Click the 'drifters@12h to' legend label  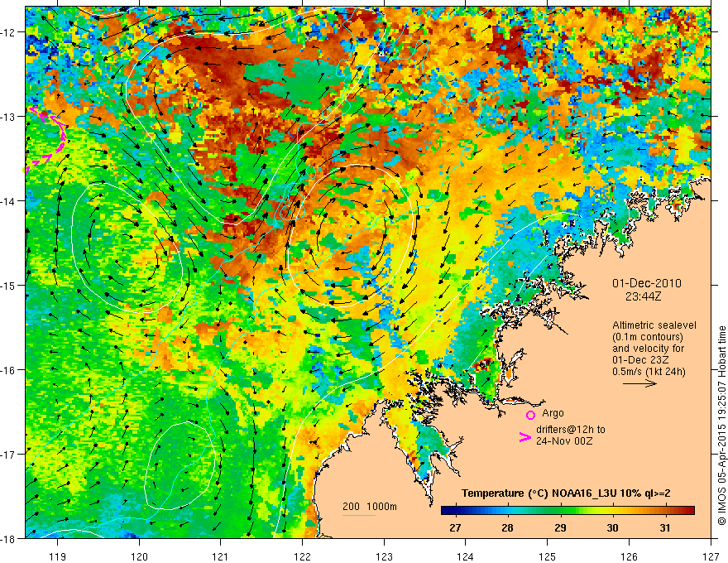[x=571, y=430]
